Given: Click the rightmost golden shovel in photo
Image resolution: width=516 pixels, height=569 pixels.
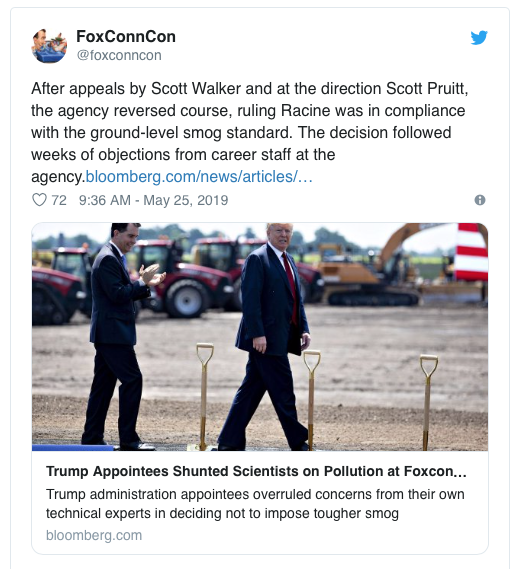Looking at the screenshot, I should click(x=428, y=402).
